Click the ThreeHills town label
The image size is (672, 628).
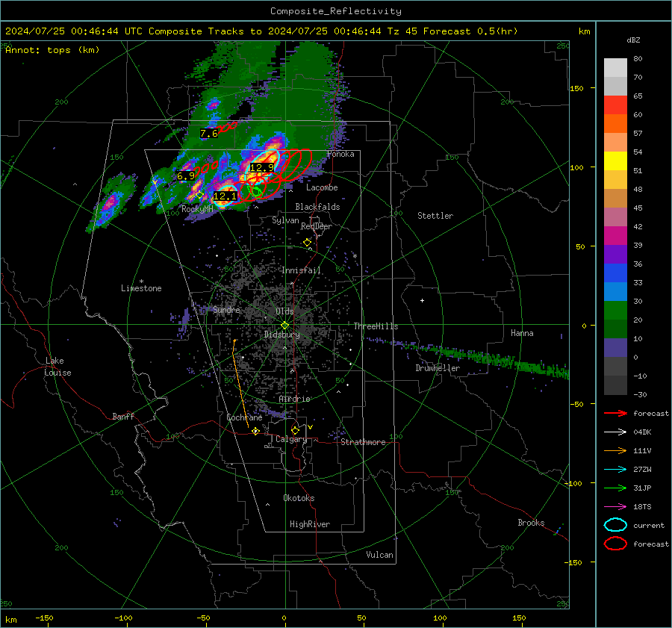pos(376,326)
